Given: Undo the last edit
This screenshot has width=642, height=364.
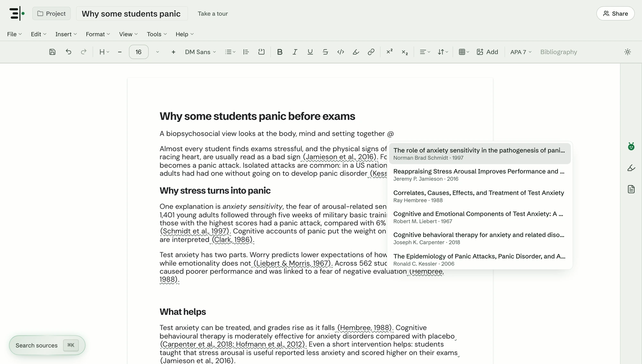Looking at the screenshot, I should click(68, 52).
